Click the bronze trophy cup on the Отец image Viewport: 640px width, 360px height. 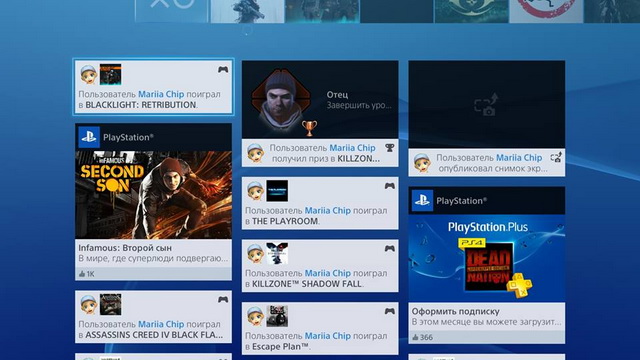[309, 128]
